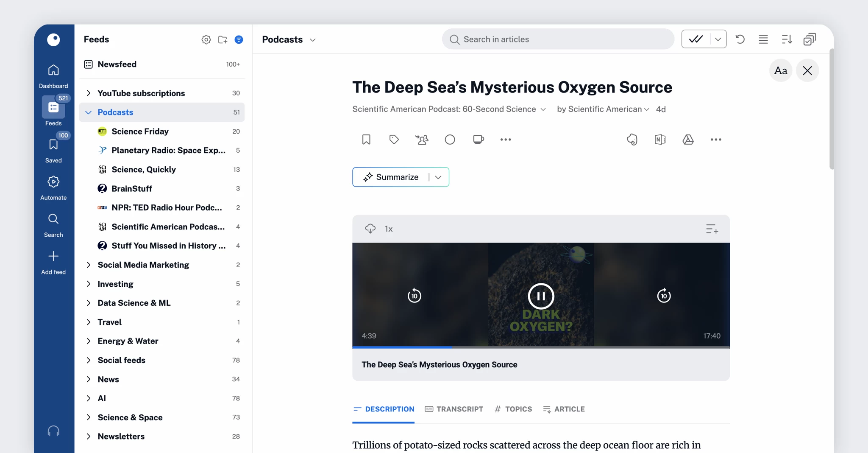868x453 pixels.
Task: Bookmark this article for later
Action: [x=366, y=139]
